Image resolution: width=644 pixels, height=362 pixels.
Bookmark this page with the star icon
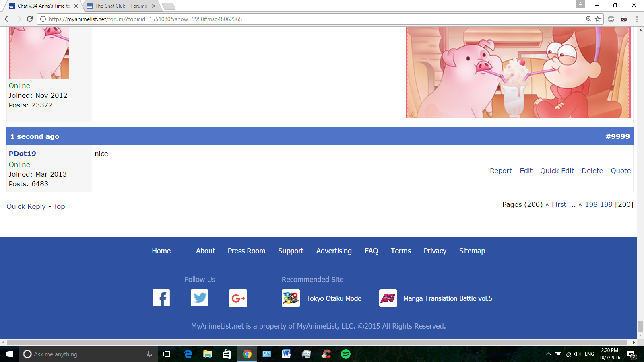click(x=598, y=19)
